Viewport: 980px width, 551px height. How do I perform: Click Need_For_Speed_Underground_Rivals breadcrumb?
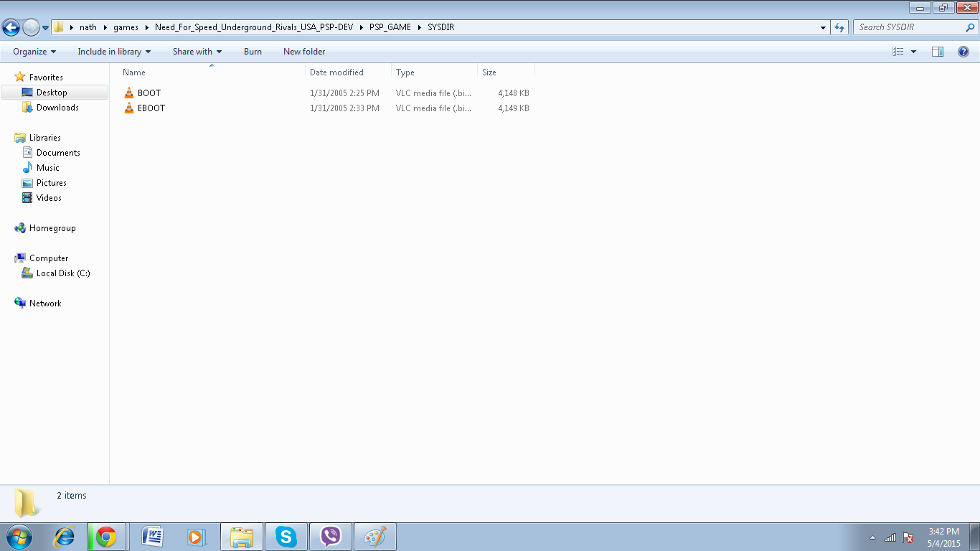[254, 27]
